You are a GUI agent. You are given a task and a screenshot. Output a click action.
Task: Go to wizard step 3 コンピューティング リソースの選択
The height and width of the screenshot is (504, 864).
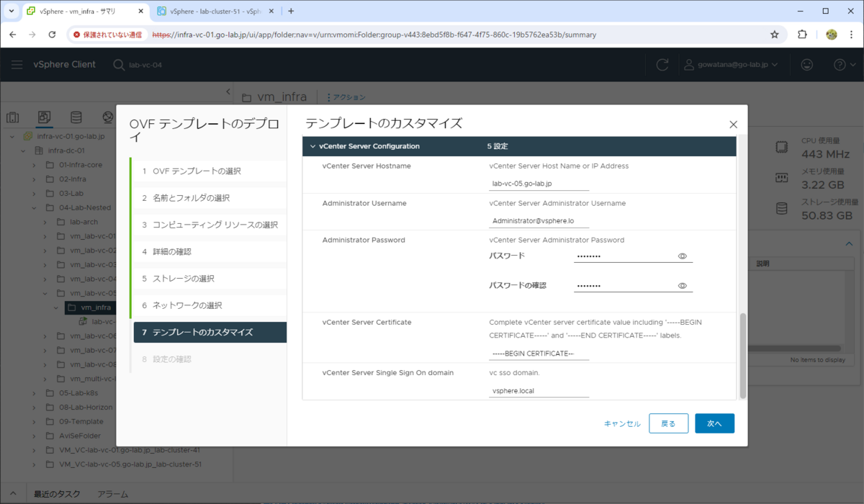[x=209, y=225]
